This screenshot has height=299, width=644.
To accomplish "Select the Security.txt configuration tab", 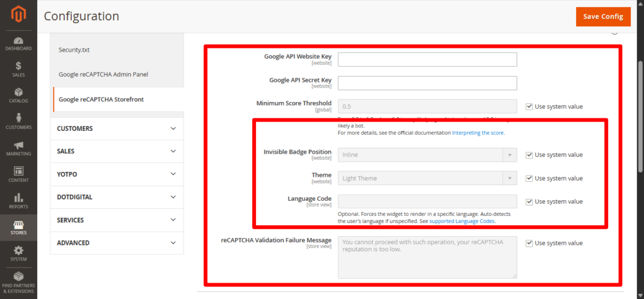I will 79,50.
